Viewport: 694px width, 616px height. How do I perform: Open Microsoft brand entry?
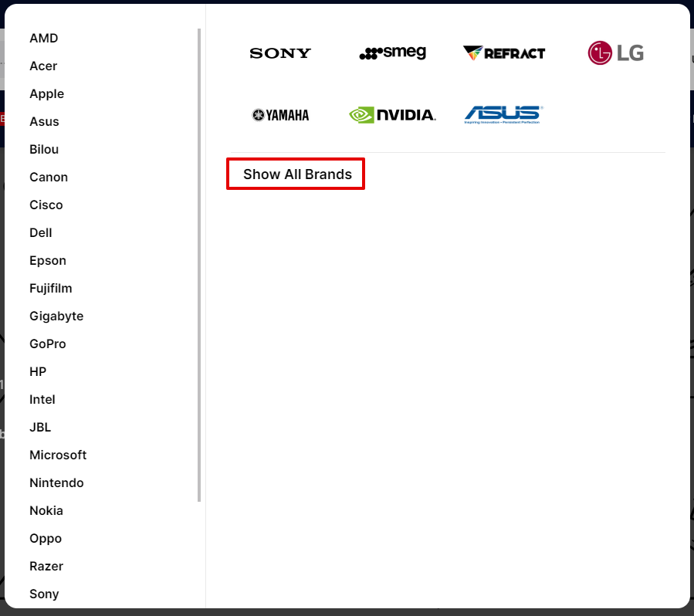[x=58, y=455]
